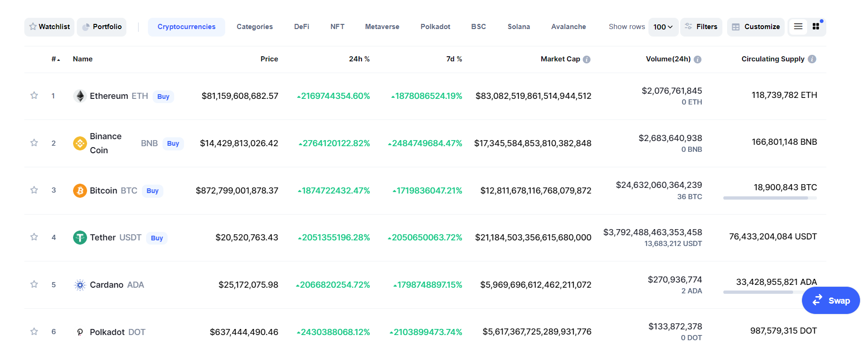Click the Polkadot logo icon
This screenshot has width=868, height=343.
point(80,332)
